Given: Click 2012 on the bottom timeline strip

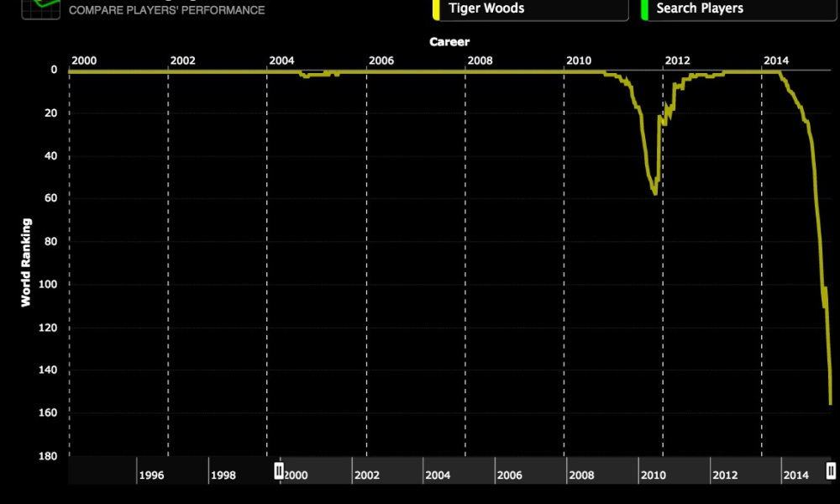Looking at the screenshot, I should click(x=725, y=475).
